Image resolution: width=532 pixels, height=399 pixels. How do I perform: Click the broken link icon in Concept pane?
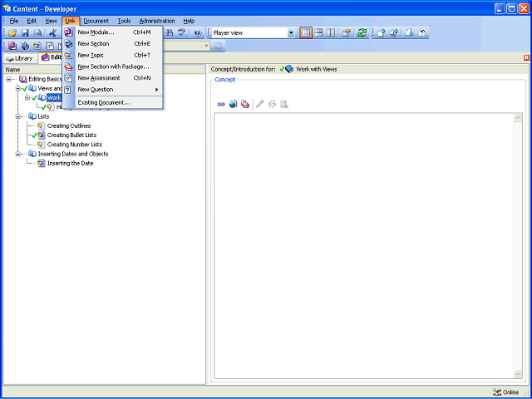[272, 104]
